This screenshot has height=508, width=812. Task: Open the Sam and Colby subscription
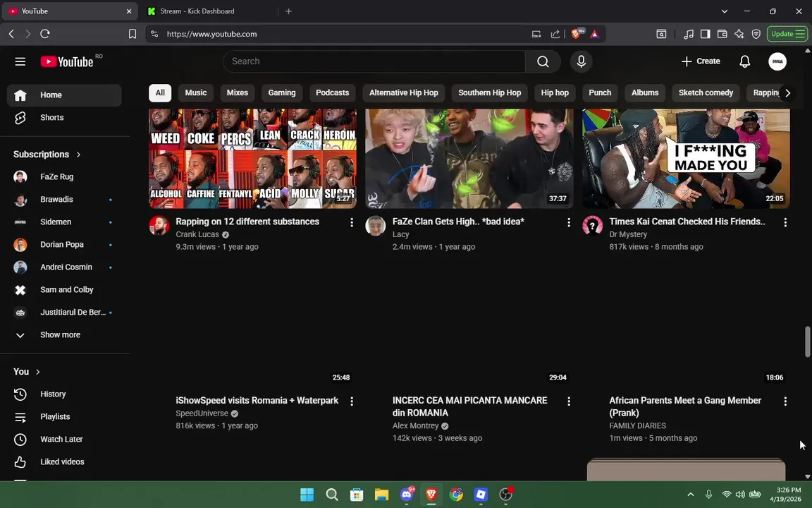(x=64, y=290)
